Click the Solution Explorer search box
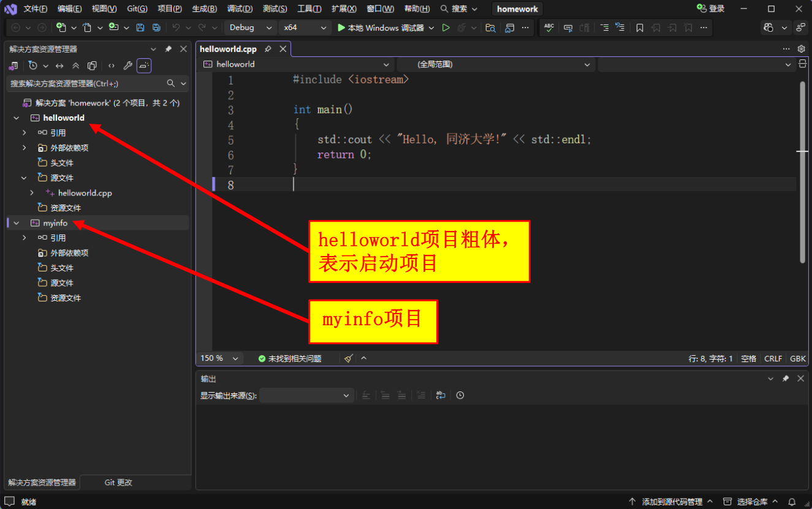Viewport: 812px width, 509px height. 86,83
